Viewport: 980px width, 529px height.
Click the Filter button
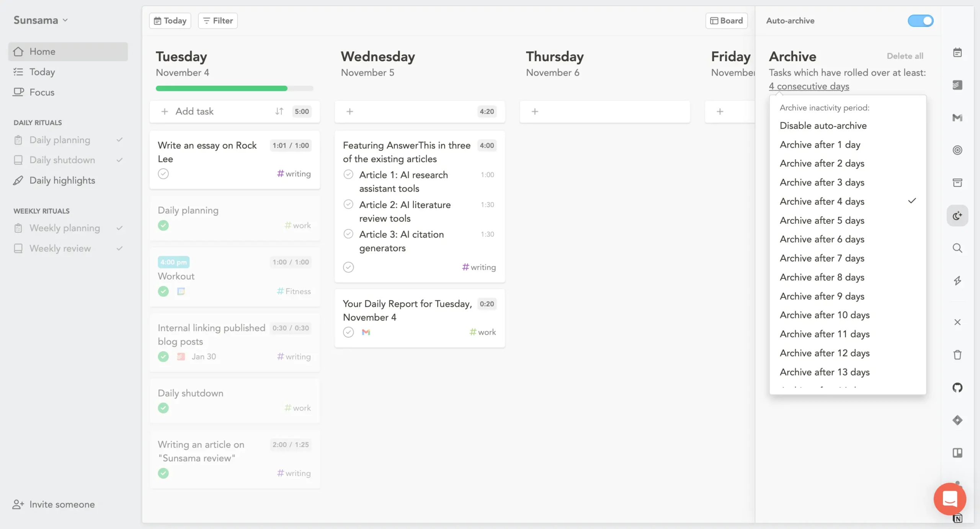coord(217,21)
